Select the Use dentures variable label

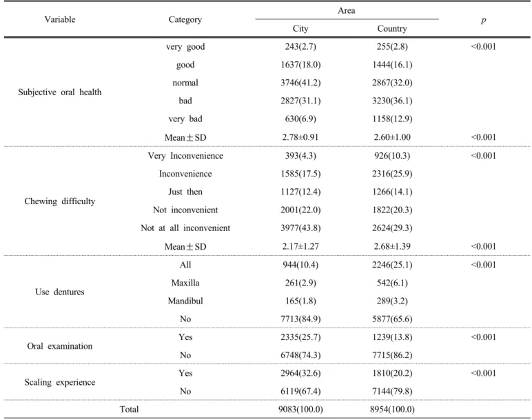60,292
